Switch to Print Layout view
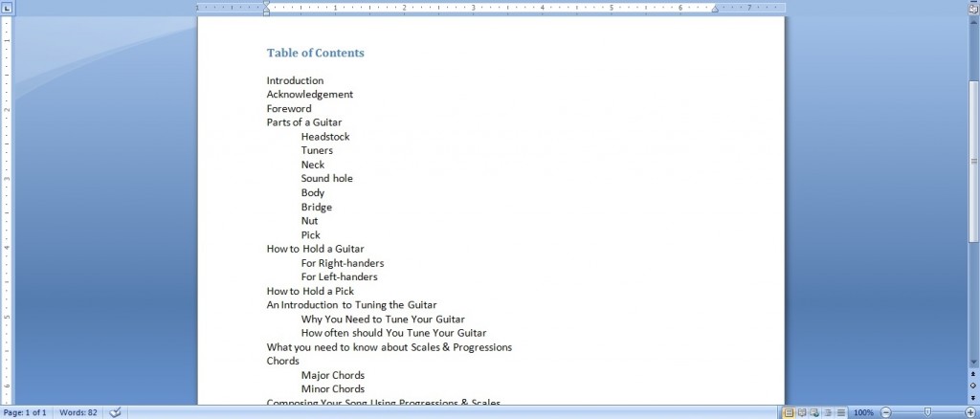 (790, 412)
